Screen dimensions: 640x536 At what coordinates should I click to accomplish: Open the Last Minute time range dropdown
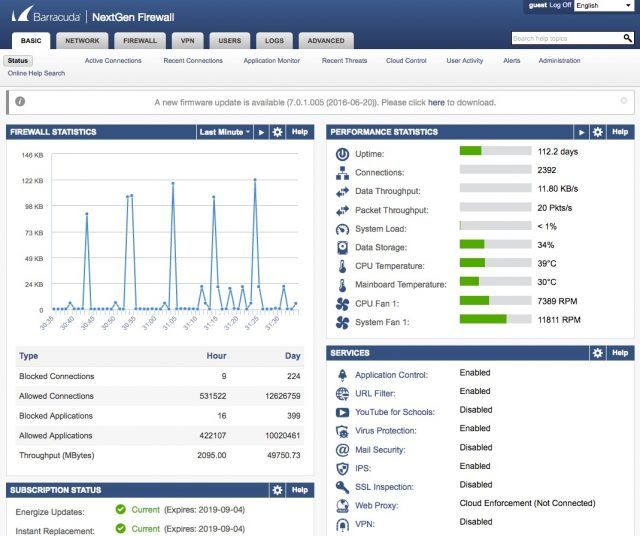[x=224, y=132]
